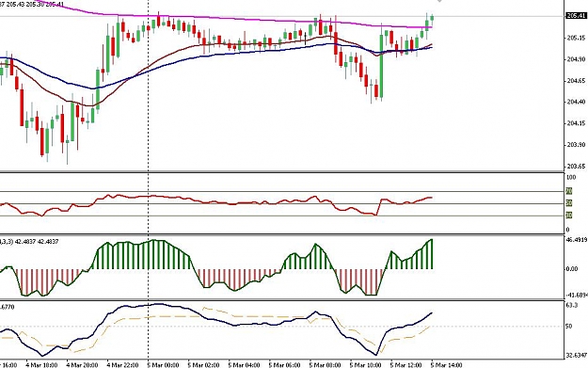This screenshot has width=588, height=368.
Task: Click the bottom indicator value label .6770
Action: 8,307
